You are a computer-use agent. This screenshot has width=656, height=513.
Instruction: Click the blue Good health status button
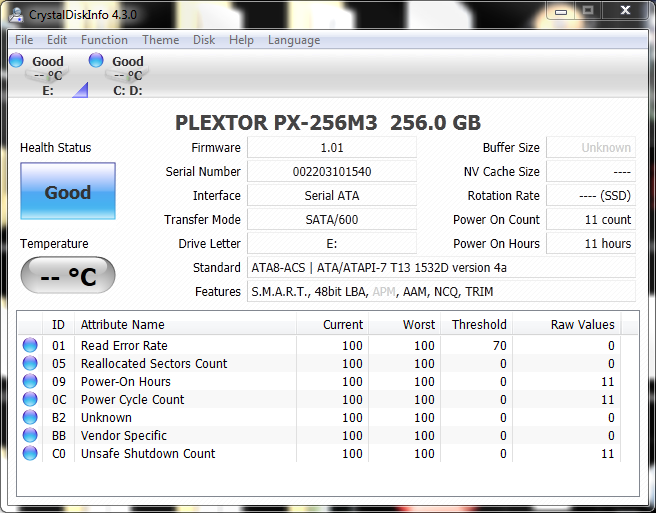pos(68,192)
